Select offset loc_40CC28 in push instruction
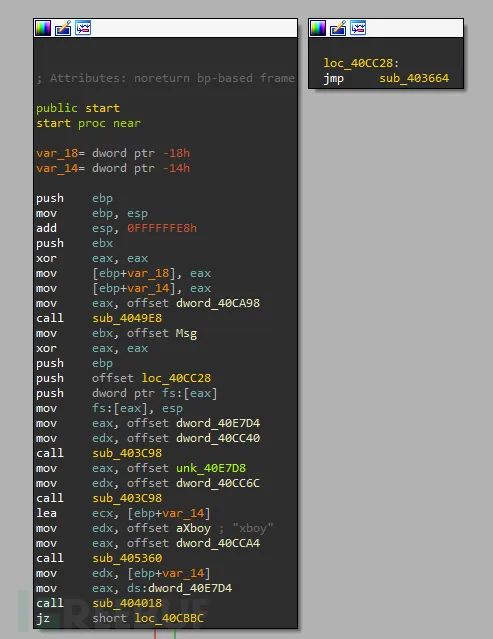The width and height of the screenshot is (493, 639). pyautogui.click(x=152, y=378)
